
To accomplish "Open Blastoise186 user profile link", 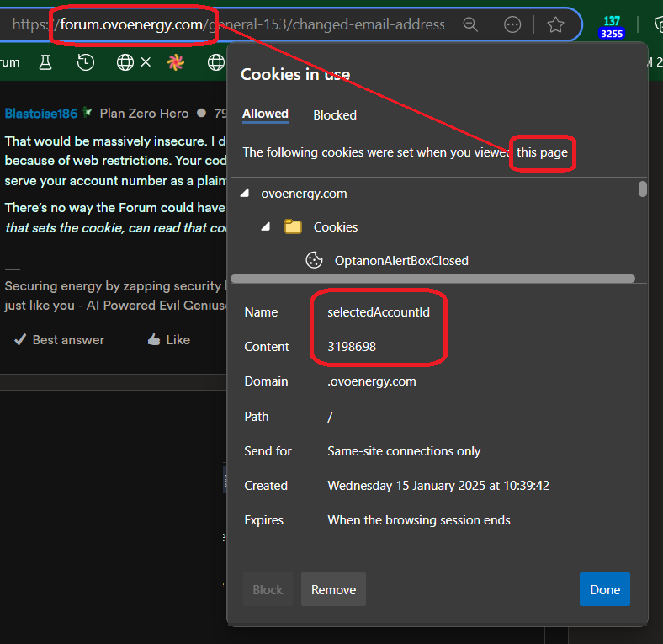I will tap(41, 114).
